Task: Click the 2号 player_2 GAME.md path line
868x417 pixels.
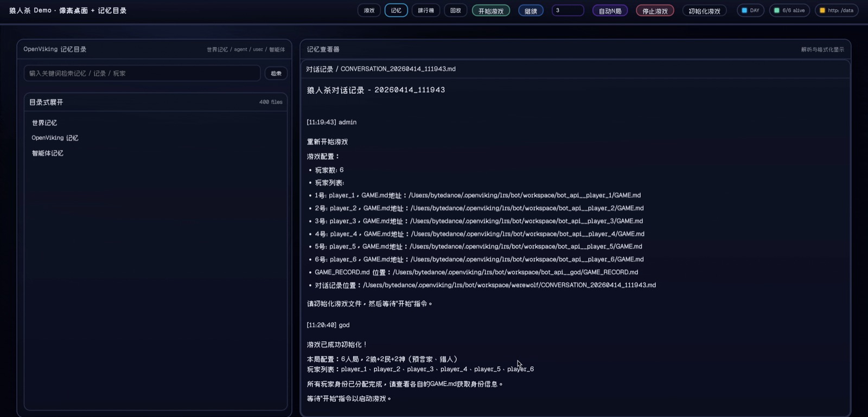Action: point(479,208)
